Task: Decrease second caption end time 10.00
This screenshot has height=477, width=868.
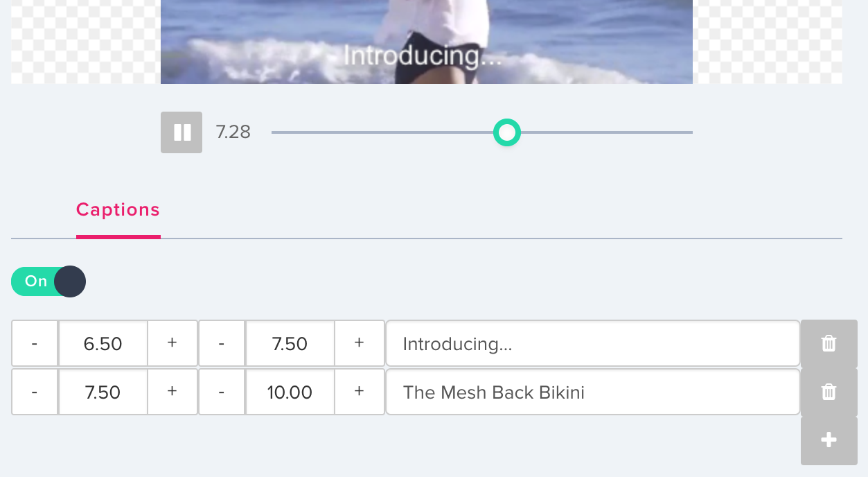Action: [222, 392]
